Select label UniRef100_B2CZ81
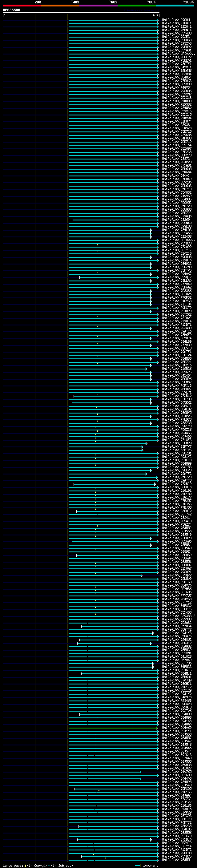The height and width of the screenshot is (868, 197). pos(176,454)
